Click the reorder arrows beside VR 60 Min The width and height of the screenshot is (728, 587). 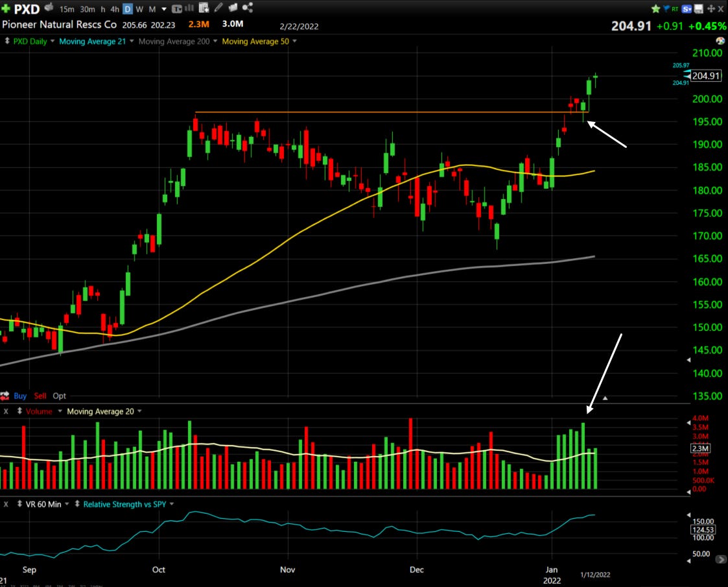click(x=19, y=504)
